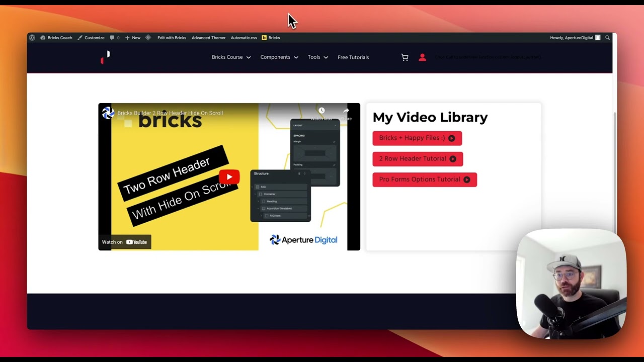The height and width of the screenshot is (362, 644).
Task: Open the Bricks admin bar item
Action: tap(271, 38)
